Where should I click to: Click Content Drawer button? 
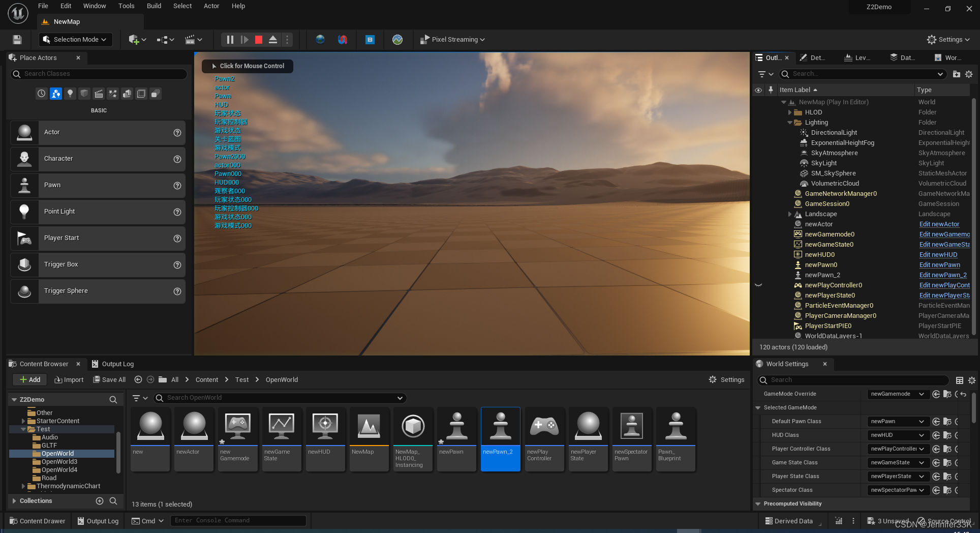coord(38,521)
